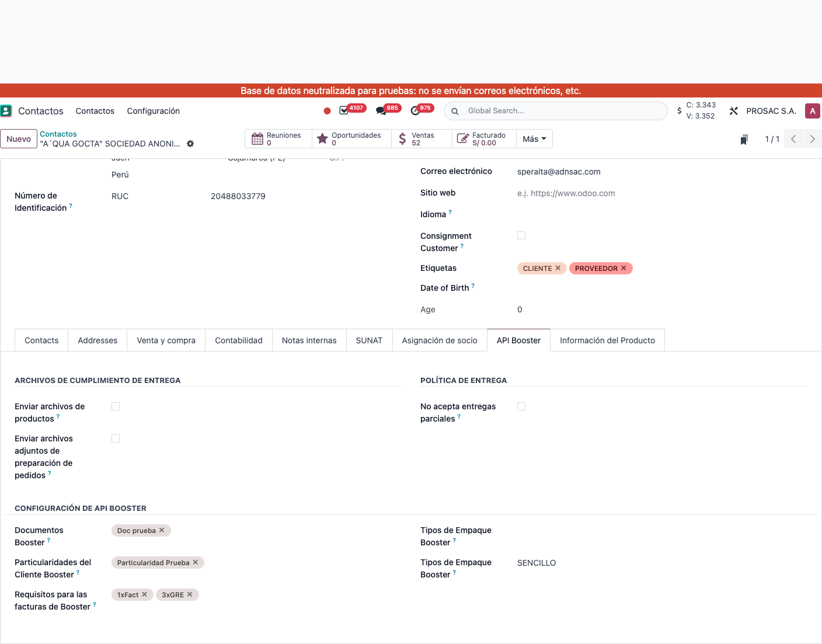This screenshot has height=644, width=822.
Task: Open the Asignación de socio tab
Action: 440,340
